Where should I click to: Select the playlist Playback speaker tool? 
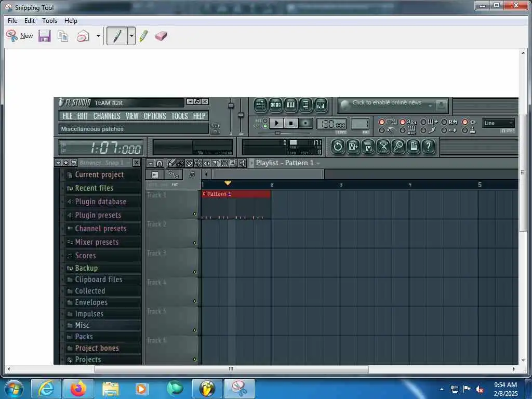click(x=242, y=163)
